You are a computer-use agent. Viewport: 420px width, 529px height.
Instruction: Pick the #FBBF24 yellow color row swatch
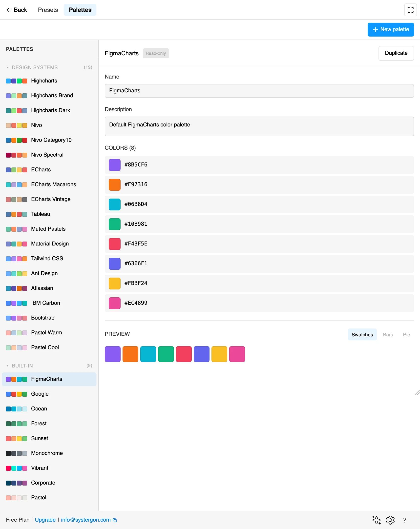(115, 284)
